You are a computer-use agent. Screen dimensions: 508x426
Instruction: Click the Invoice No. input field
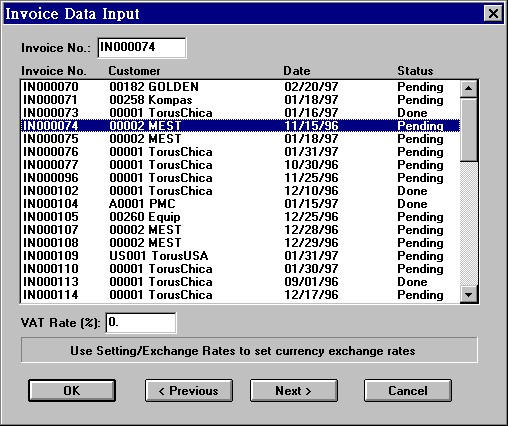142,48
